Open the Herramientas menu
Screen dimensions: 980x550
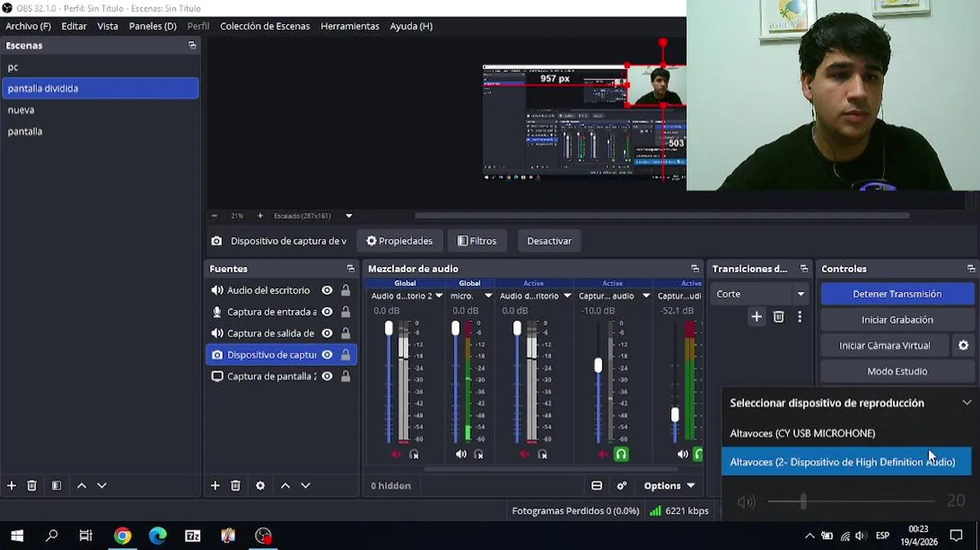(x=350, y=26)
